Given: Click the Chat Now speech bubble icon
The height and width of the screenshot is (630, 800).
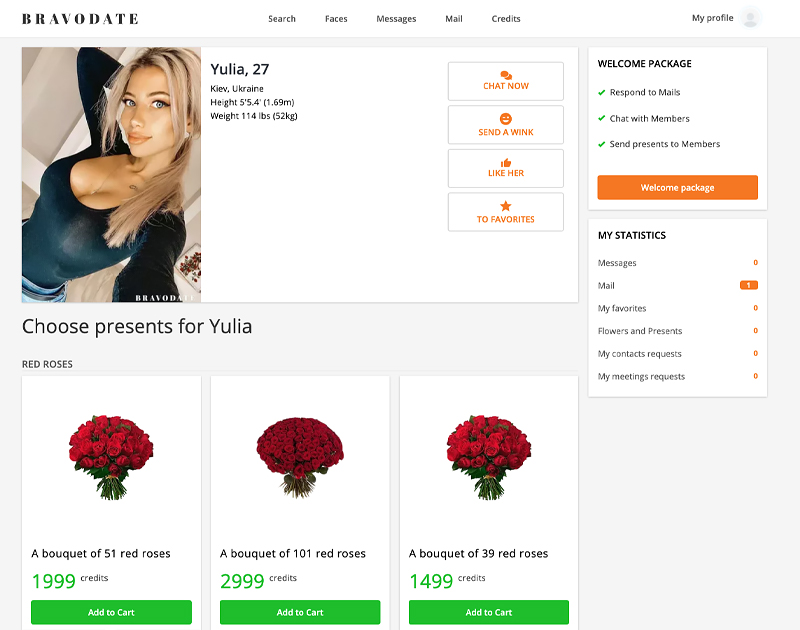Looking at the screenshot, I should [506, 75].
